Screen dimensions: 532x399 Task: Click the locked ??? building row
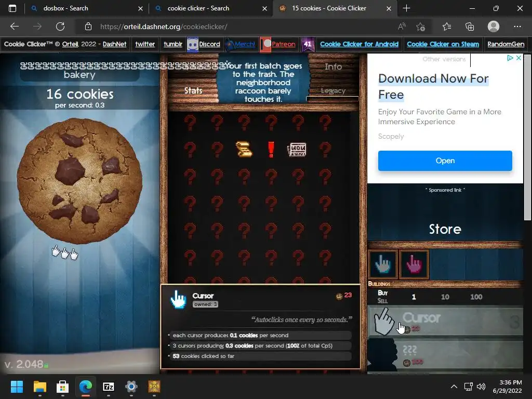click(x=445, y=355)
